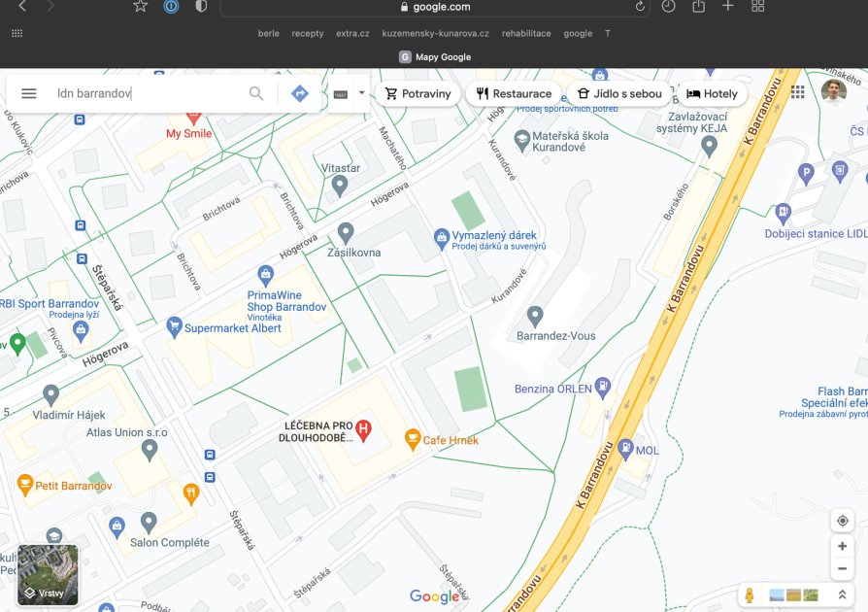Click the Street View pegman

click(x=750, y=595)
